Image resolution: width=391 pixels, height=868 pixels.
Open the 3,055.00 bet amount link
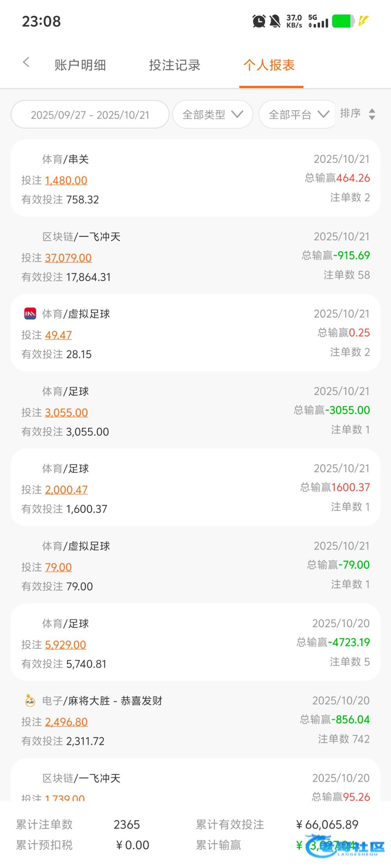tap(67, 412)
